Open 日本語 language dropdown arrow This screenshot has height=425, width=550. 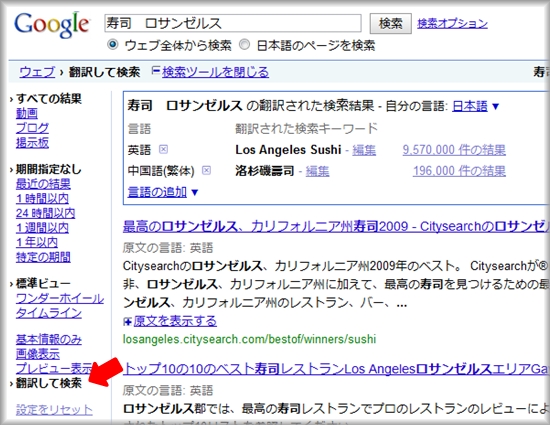[x=495, y=106]
